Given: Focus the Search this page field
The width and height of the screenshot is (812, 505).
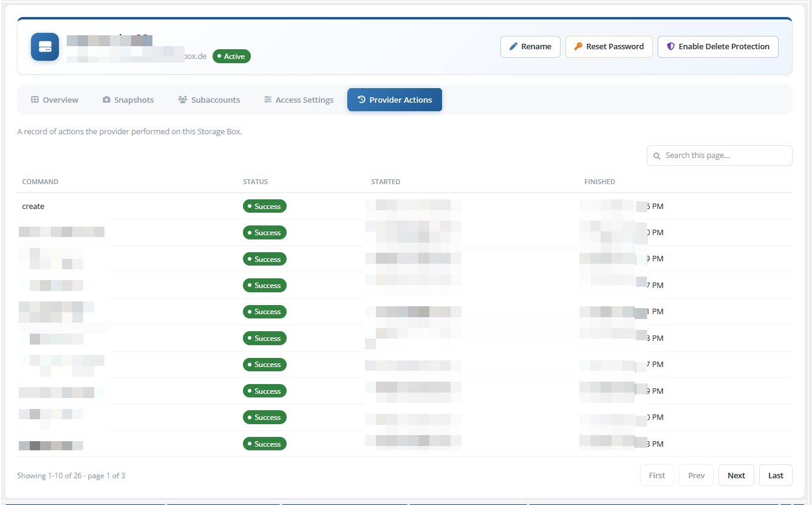Looking at the screenshot, I should [x=720, y=156].
